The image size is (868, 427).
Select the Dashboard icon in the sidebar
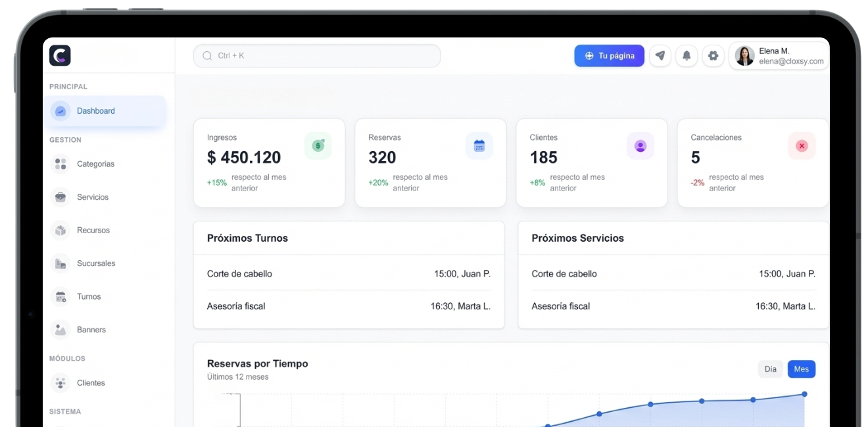(x=60, y=110)
